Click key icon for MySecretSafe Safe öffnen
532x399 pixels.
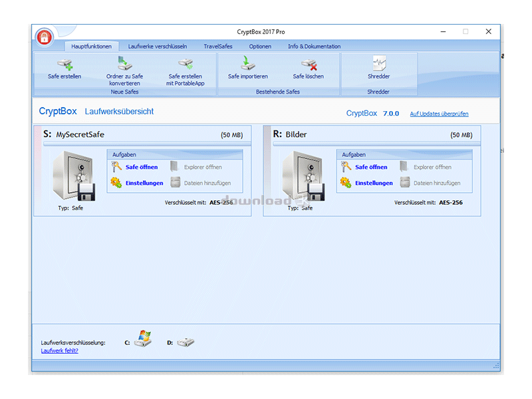coord(116,167)
